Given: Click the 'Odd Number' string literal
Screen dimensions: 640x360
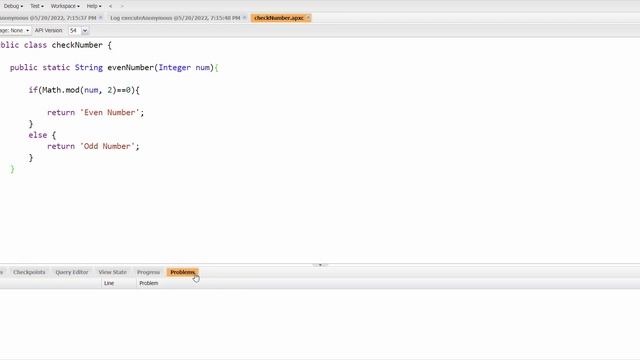Looking at the screenshot, I should click(x=107, y=147).
